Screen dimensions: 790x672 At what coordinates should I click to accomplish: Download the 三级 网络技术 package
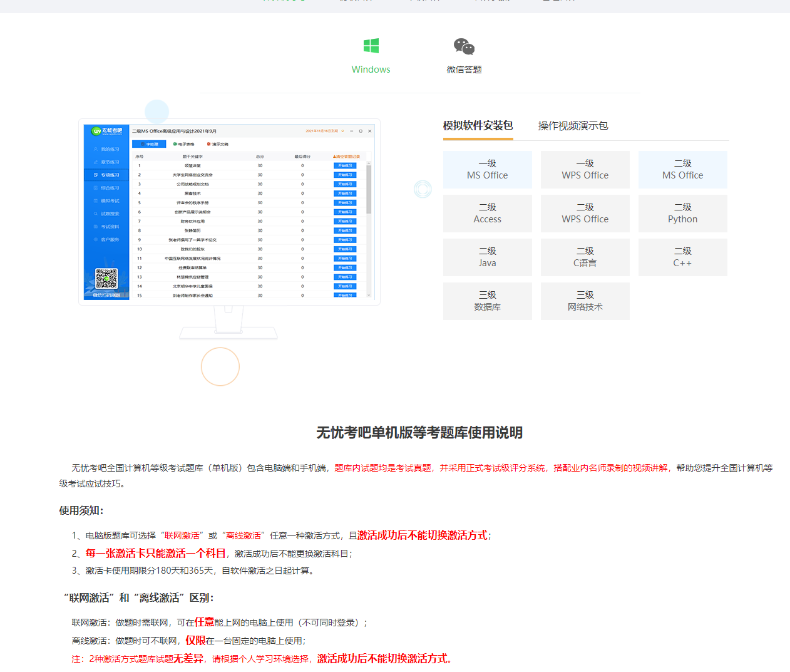(x=585, y=301)
